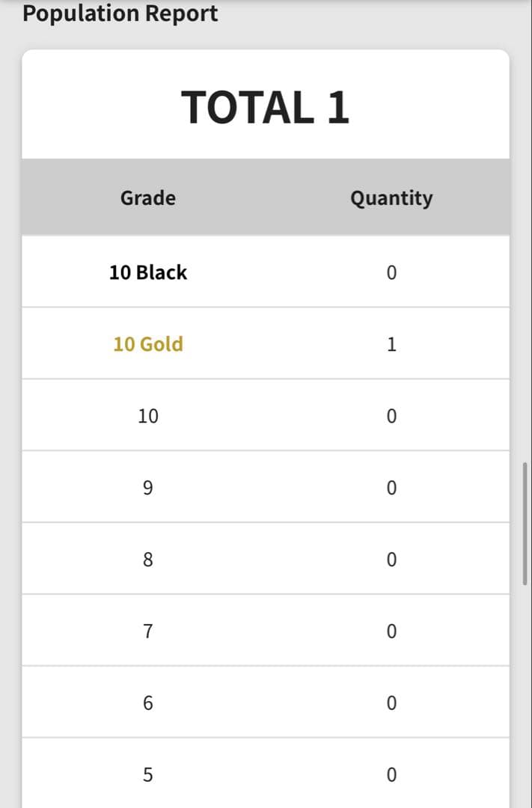
Task: Click the quantity value for grade 7
Action: tap(391, 631)
